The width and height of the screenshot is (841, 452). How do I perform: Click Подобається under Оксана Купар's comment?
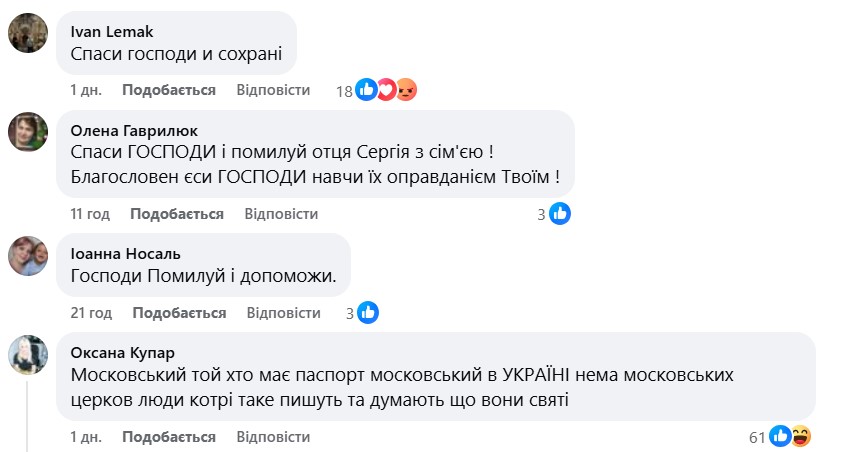[x=169, y=437]
